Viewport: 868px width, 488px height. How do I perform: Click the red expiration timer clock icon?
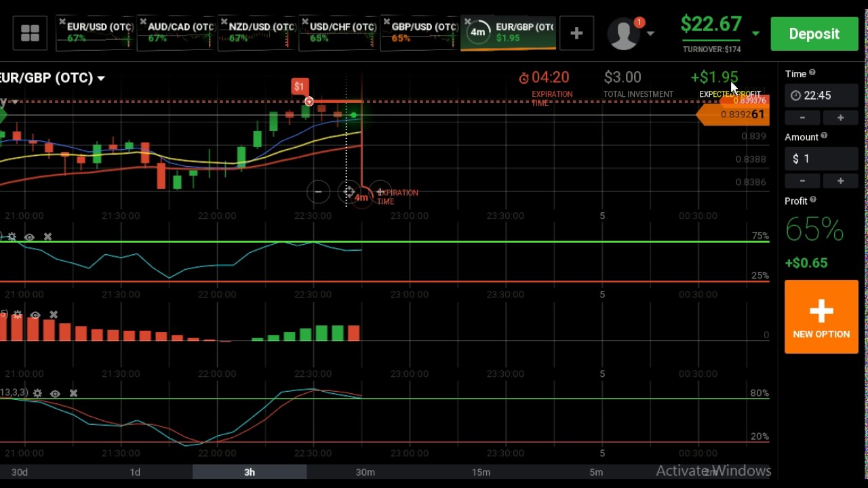(524, 79)
